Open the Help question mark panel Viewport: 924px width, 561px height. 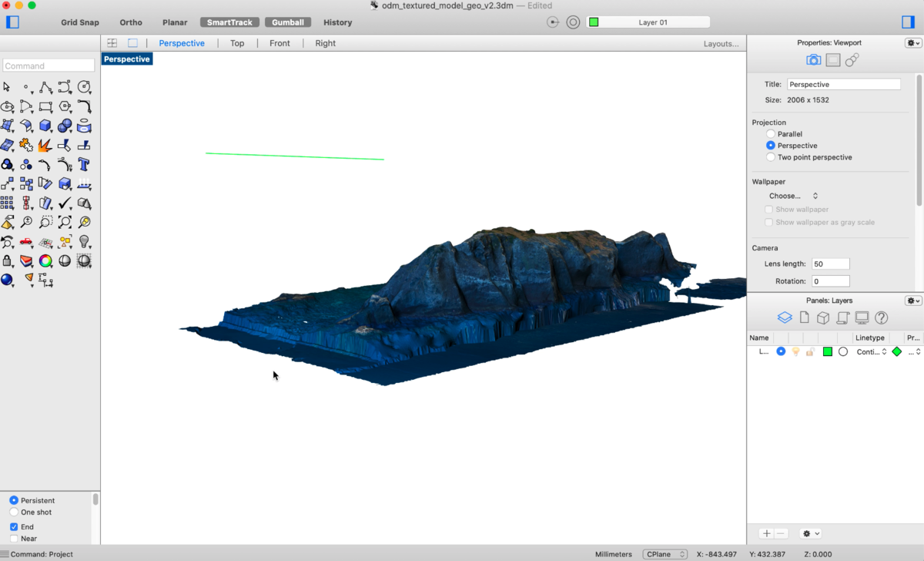click(x=882, y=317)
